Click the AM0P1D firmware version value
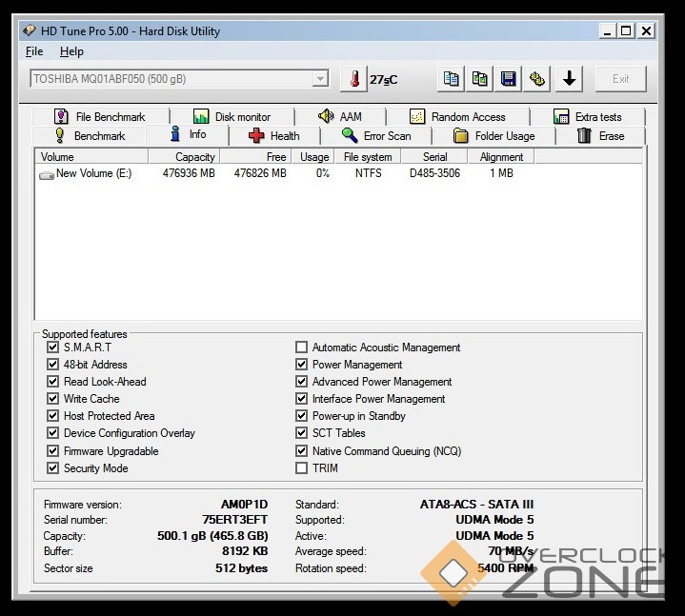This screenshot has height=616, width=685. [244, 505]
